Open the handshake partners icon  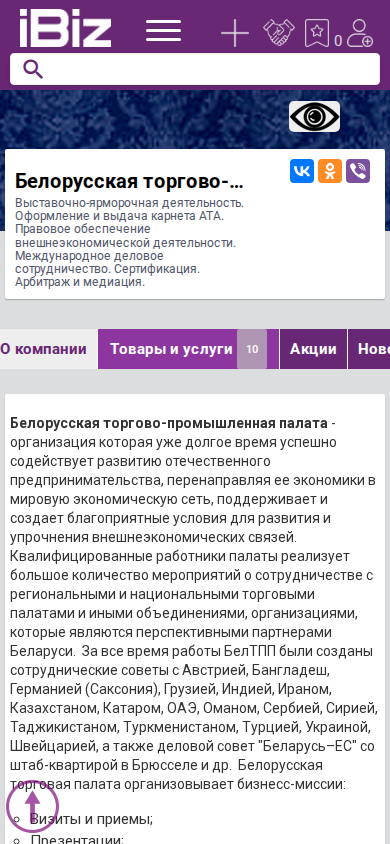279,33
